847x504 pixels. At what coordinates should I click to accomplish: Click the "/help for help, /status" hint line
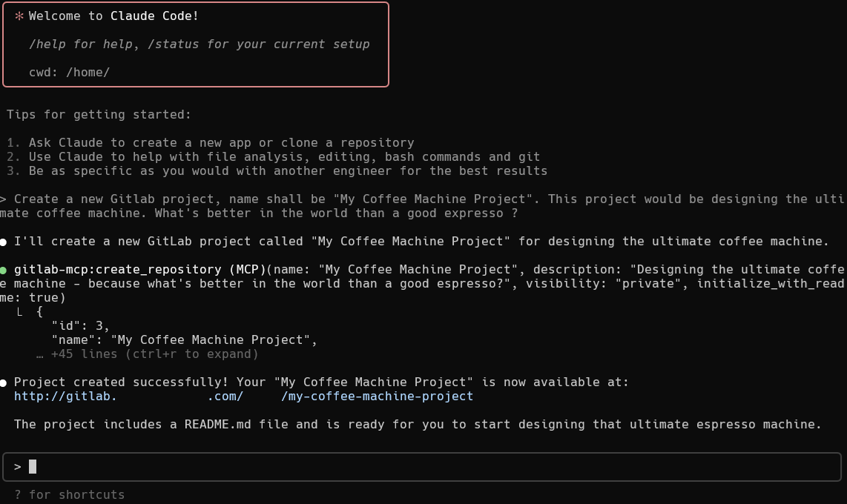tap(200, 44)
